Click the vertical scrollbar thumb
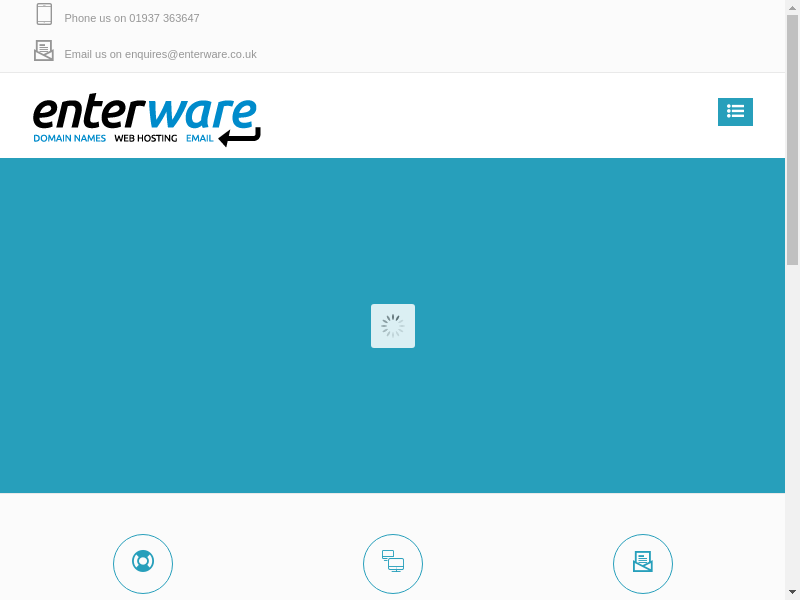The image size is (800, 600). (x=792, y=140)
